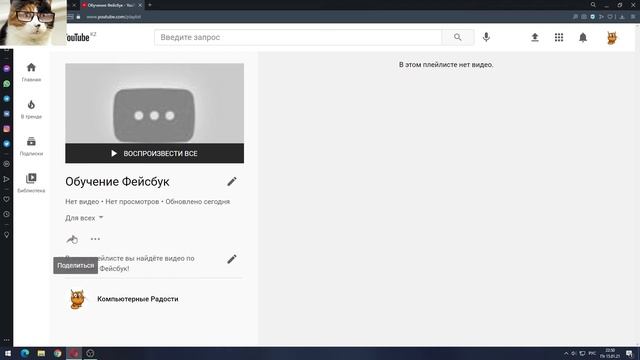Open the Windows Start menu
Screen dimensions: 640x360
(7, 353)
